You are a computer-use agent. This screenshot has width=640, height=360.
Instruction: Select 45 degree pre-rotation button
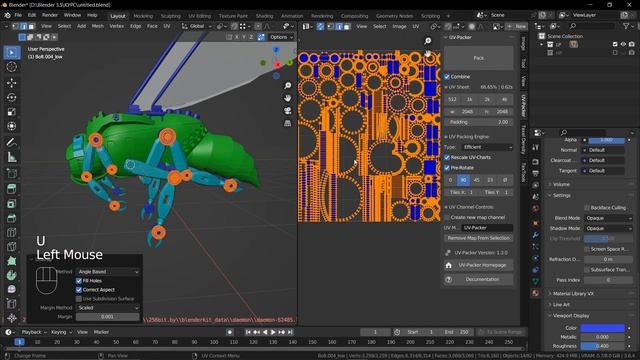pos(477,180)
